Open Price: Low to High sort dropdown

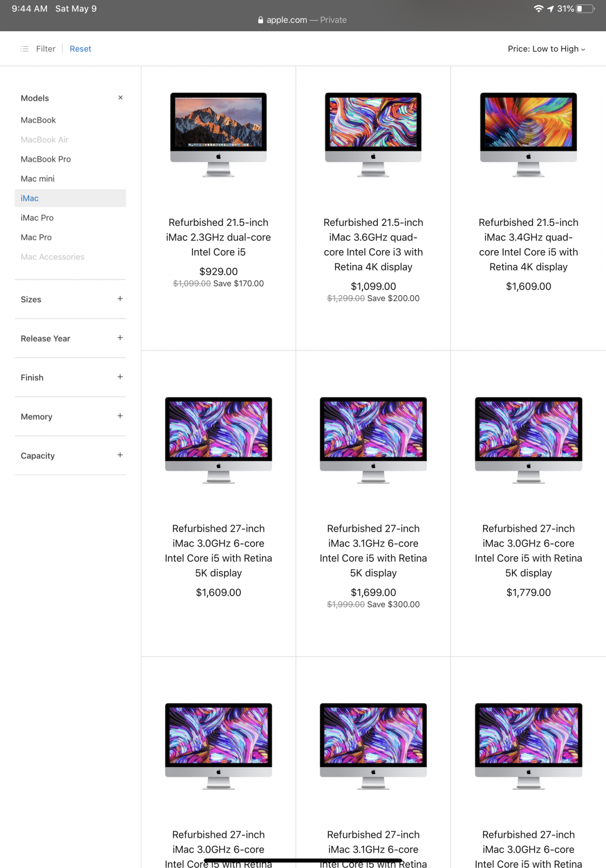pyautogui.click(x=547, y=49)
